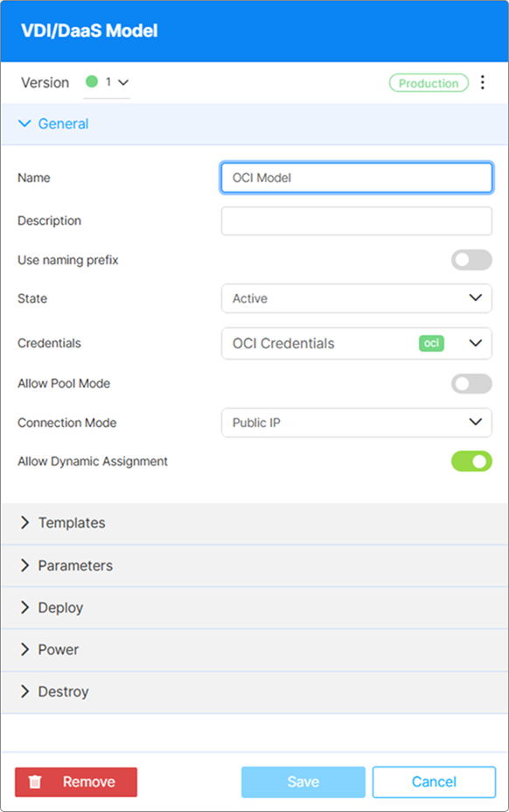Expand the Destroy section

coord(254,692)
